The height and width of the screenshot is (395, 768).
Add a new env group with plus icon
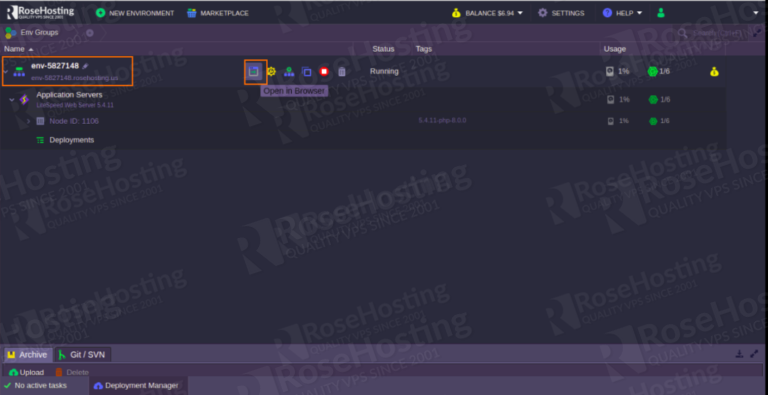90,33
